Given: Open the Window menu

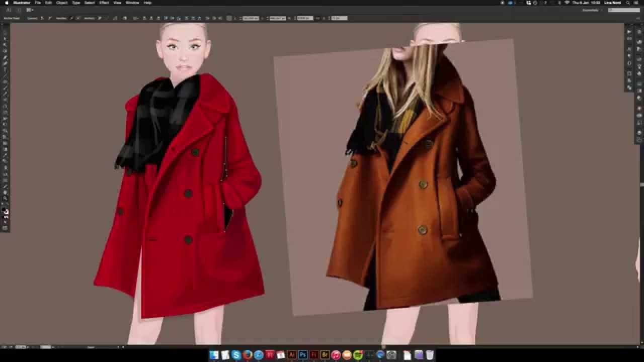Looking at the screenshot, I should tap(132, 3).
